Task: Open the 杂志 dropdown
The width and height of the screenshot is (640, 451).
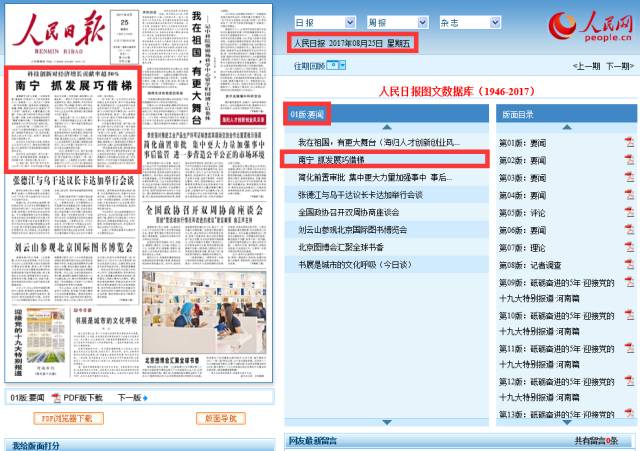Action: click(x=470, y=22)
